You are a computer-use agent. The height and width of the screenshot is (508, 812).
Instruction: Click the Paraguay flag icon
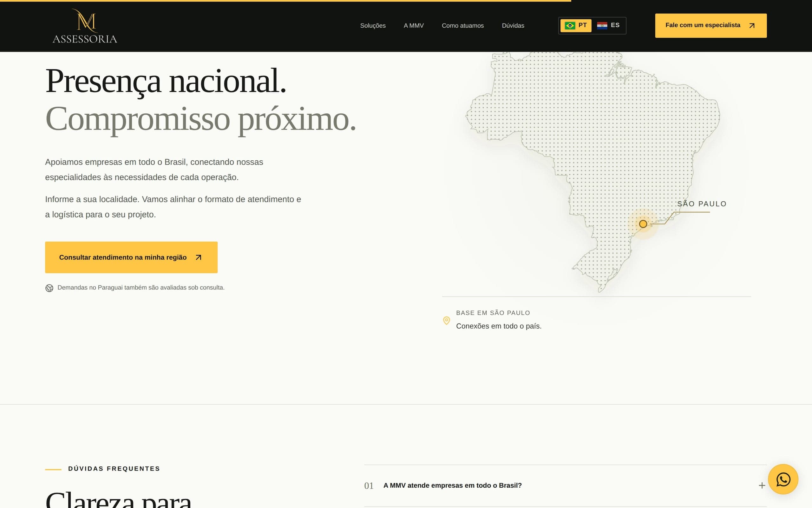pos(602,25)
